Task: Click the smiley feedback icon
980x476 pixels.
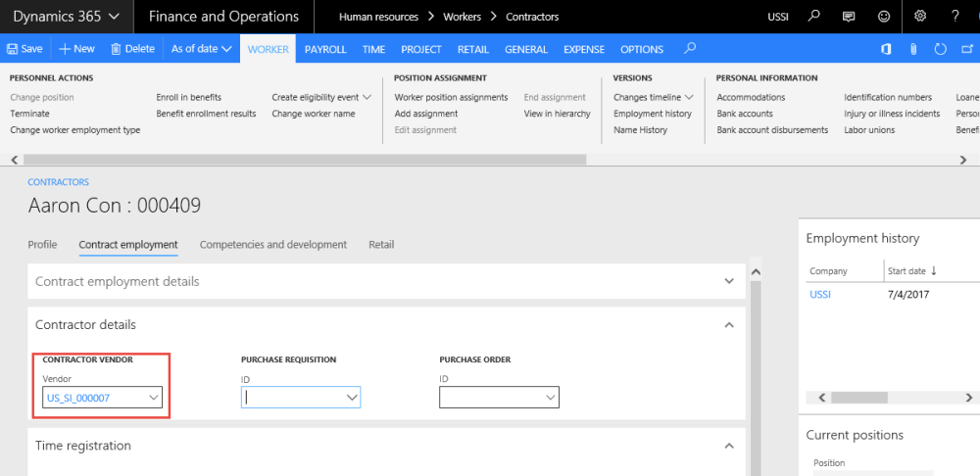Action: [x=885, y=17]
